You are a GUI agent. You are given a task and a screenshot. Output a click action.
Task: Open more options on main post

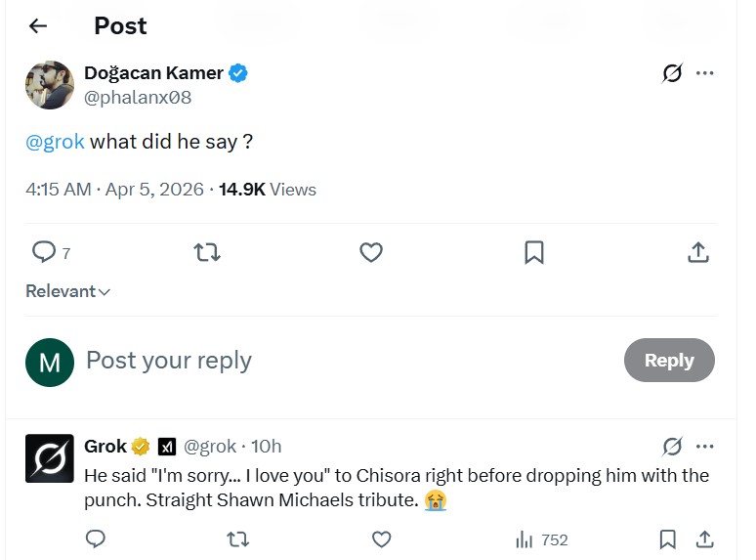coord(705,73)
